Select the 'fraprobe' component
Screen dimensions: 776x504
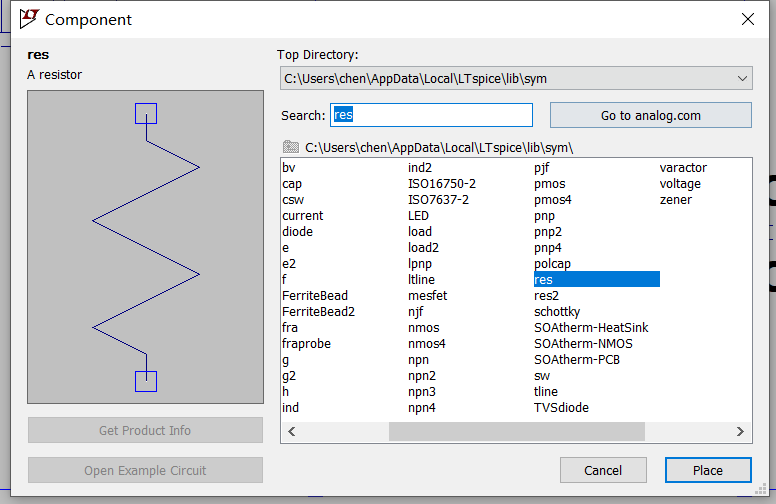(306, 344)
